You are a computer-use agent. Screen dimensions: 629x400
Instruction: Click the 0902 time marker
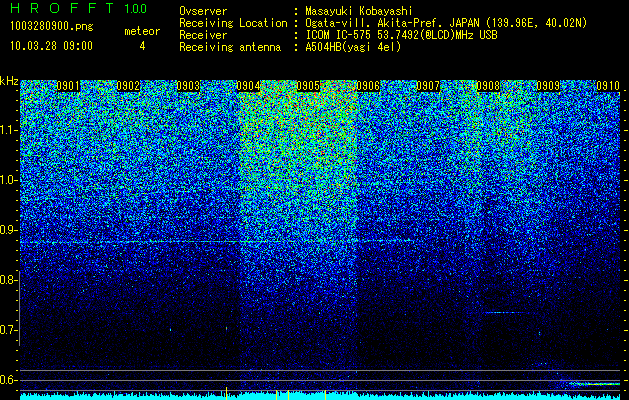pyautogui.click(x=128, y=86)
